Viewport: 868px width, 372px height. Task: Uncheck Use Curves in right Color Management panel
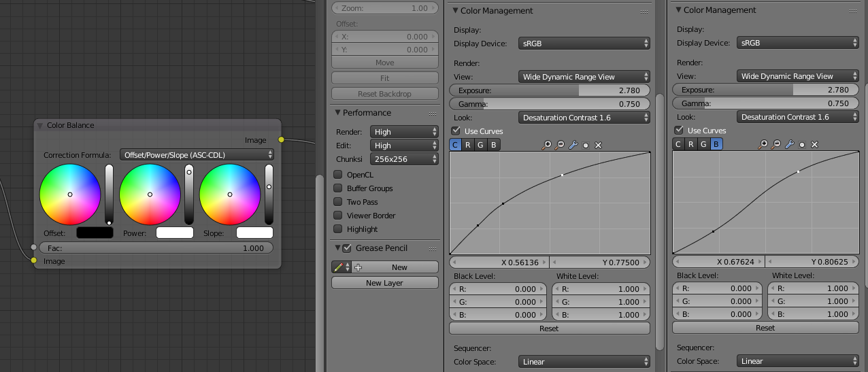[x=679, y=130]
